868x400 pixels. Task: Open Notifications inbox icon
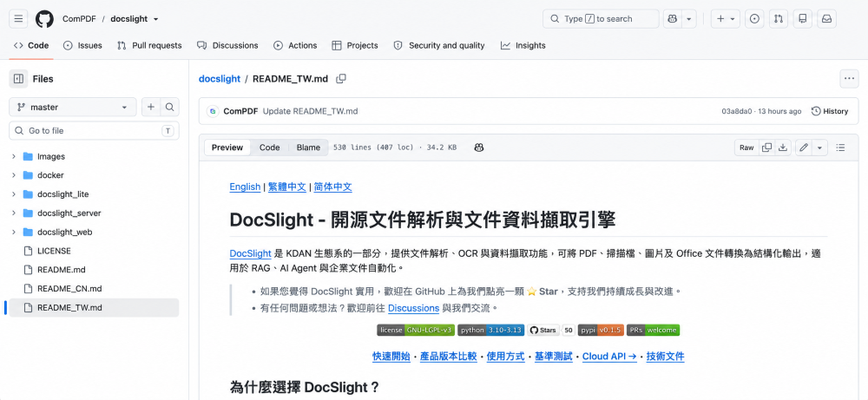(x=826, y=19)
